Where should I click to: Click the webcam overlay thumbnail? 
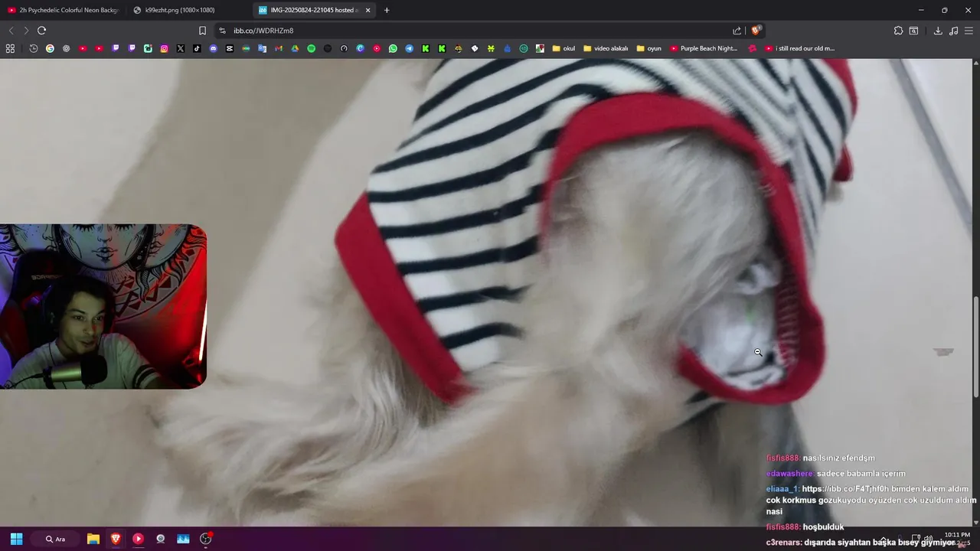[103, 306]
